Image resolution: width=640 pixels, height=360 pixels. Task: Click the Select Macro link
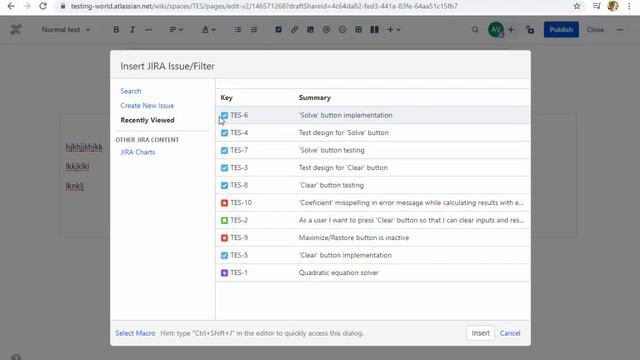pos(135,333)
